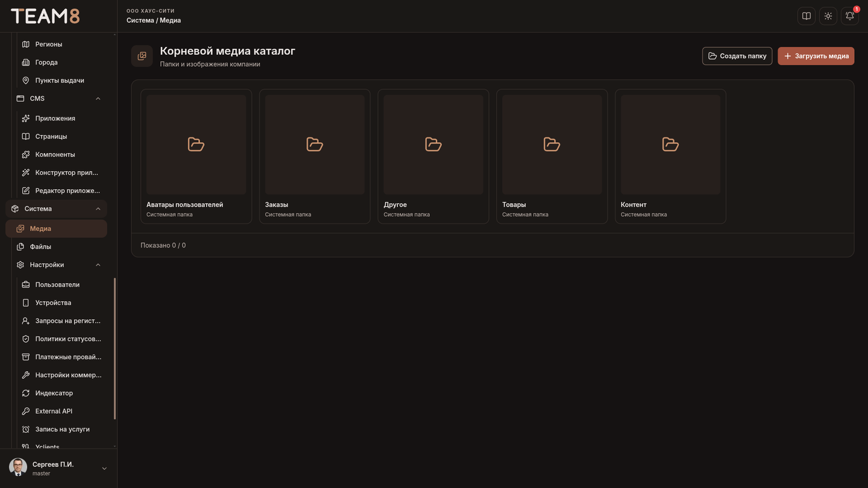This screenshot has width=868, height=488.
Task: Open the Сергеев П.И. user menu chevron
Action: point(104,468)
